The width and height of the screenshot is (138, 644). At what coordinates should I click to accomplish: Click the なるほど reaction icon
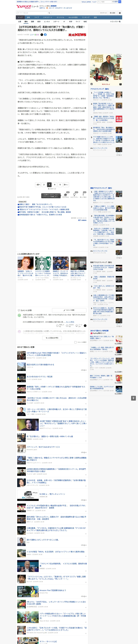67,326
